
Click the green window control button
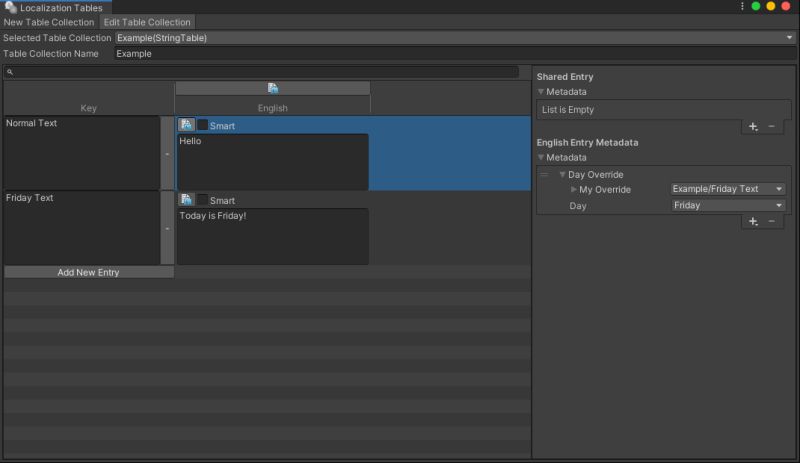point(756,6)
